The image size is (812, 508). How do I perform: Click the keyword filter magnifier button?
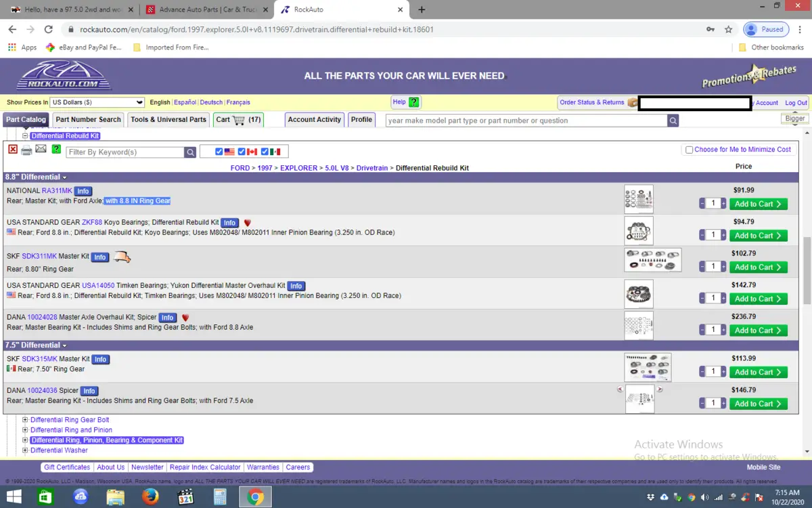pos(191,152)
